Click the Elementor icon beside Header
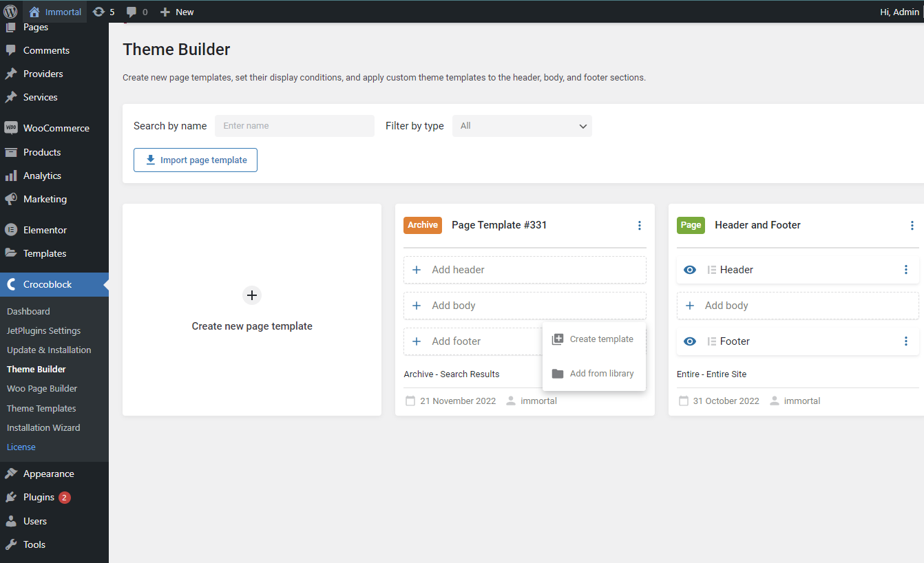The width and height of the screenshot is (924, 563). click(x=712, y=270)
